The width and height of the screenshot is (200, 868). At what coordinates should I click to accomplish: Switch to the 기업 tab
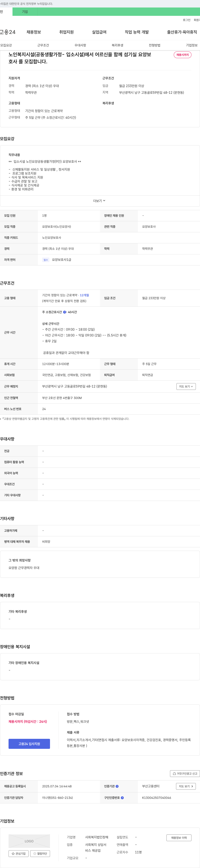[25, 12]
